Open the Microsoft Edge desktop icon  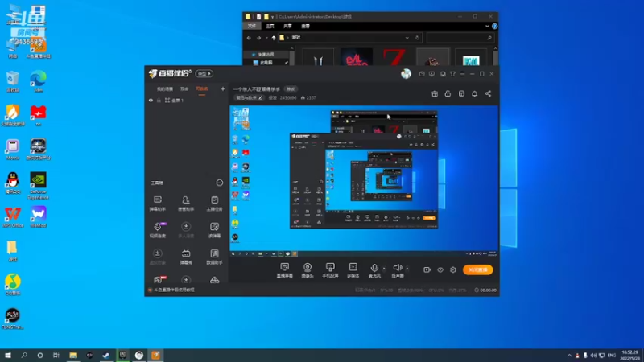38,81
